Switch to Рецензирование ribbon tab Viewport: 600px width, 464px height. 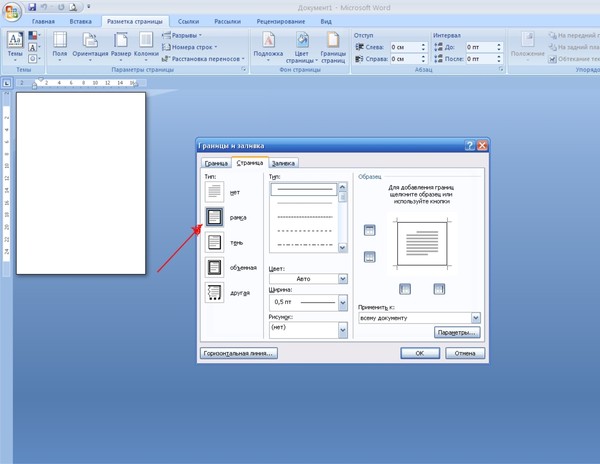point(281,21)
